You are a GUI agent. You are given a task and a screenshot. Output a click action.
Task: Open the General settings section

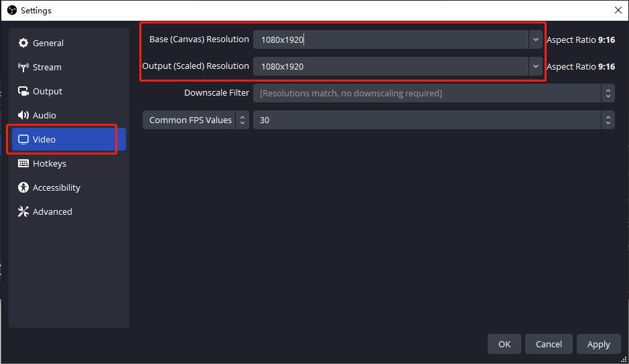point(69,43)
